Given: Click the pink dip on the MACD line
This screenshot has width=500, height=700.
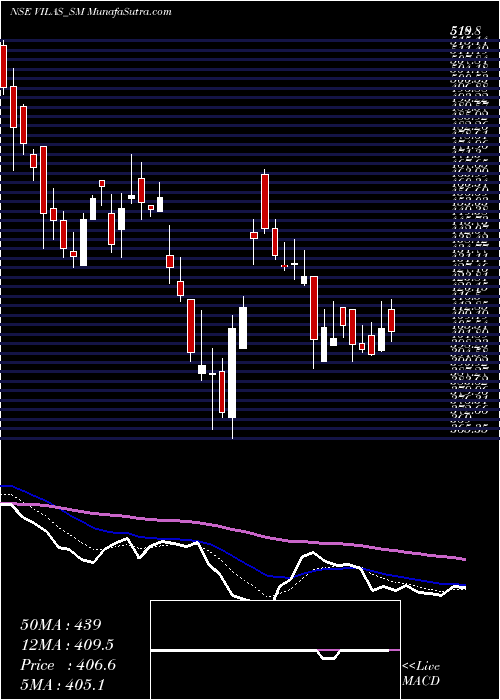Looking at the screenshot, I should (328, 654).
